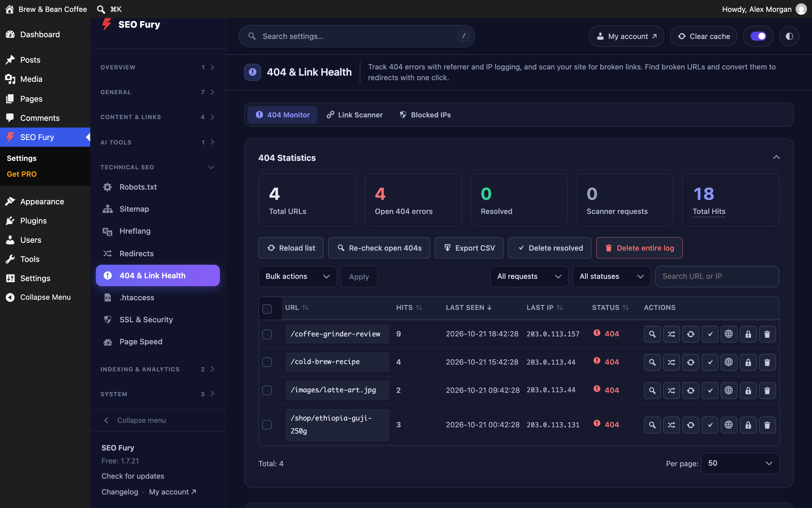Click the Export CSV button

coord(469,248)
